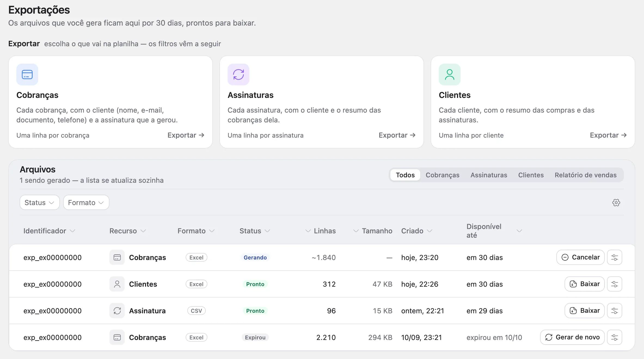
Task: Click the Expirou status badge
Action: (x=255, y=337)
